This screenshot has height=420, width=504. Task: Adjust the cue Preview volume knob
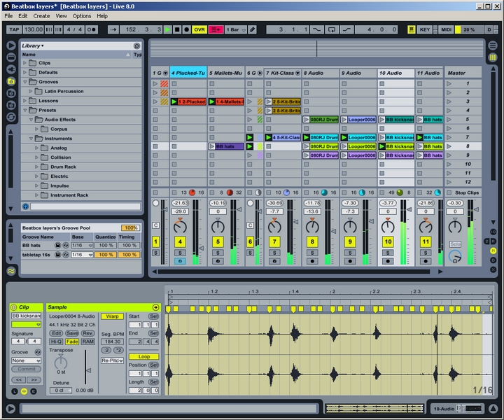point(455,257)
